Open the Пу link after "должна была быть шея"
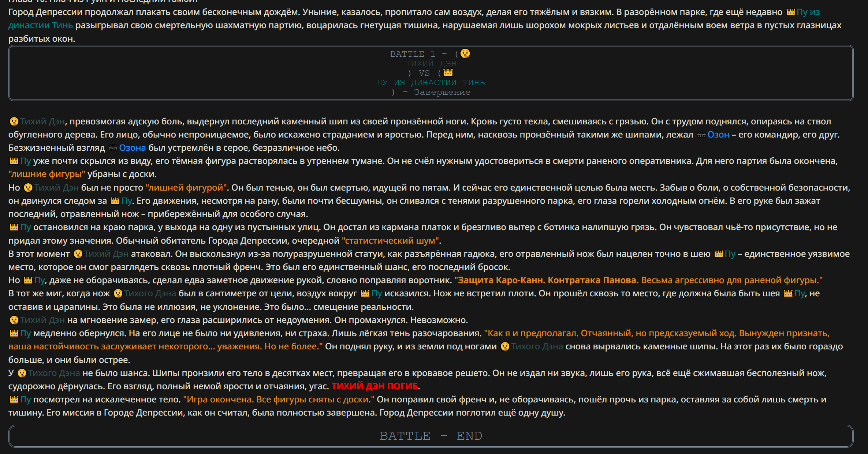868x454 pixels. click(800, 293)
